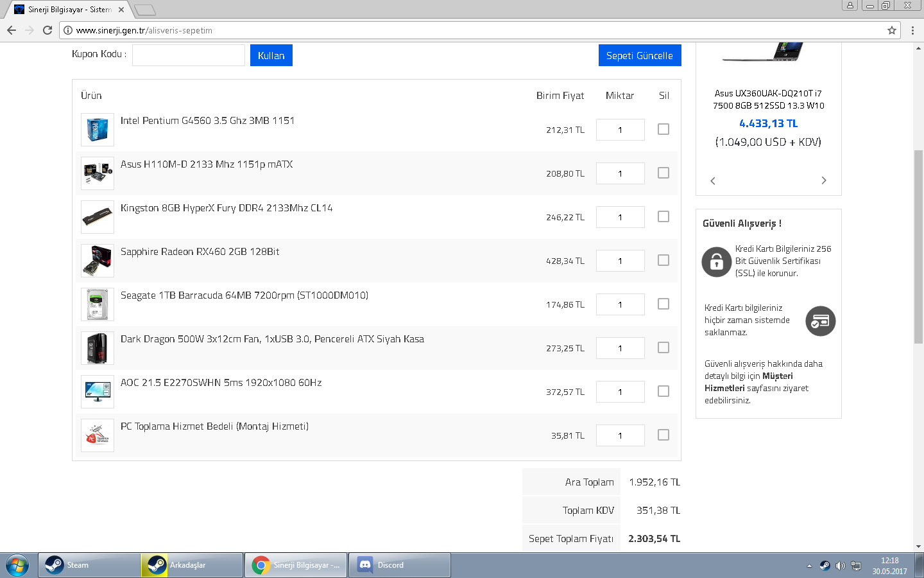Open Asus H110M-D 2133 Mhz product link
Viewport: 924px width, 578px height.
[207, 164]
